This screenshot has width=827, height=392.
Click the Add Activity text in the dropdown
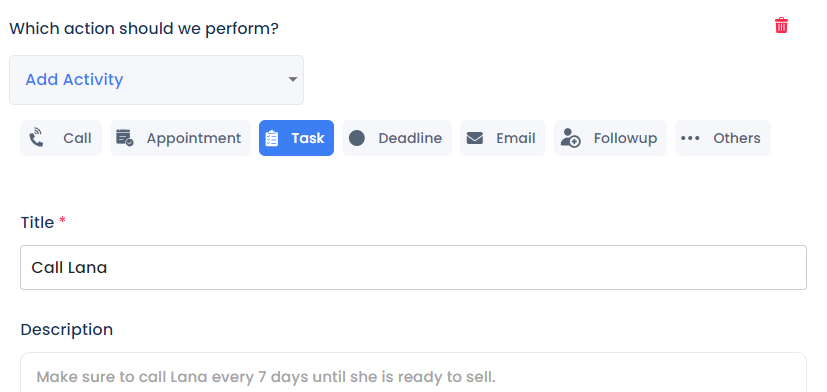pyautogui.click(x=74, y=80)
